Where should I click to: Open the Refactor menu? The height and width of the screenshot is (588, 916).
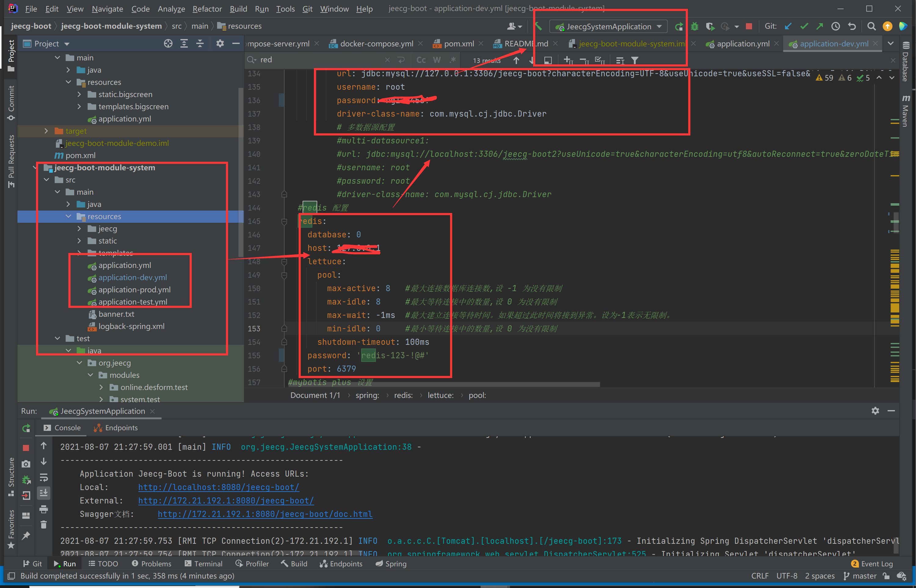coord(207,9)
